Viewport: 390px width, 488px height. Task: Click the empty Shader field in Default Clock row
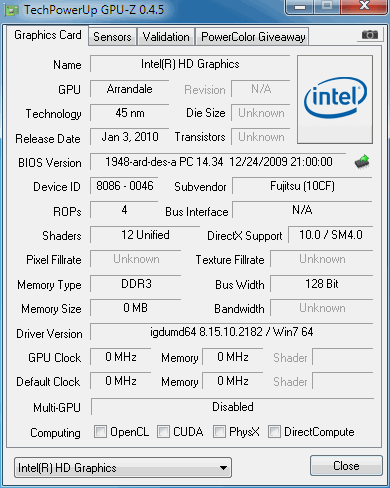(x=343, y=381)
